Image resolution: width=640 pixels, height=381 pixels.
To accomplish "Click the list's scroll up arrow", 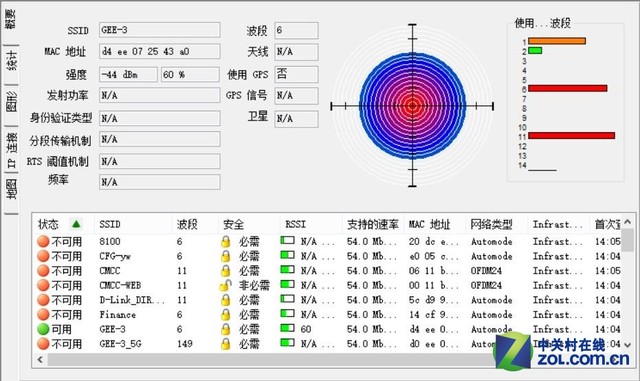I will pyautogui.click(x=628, y=222).
